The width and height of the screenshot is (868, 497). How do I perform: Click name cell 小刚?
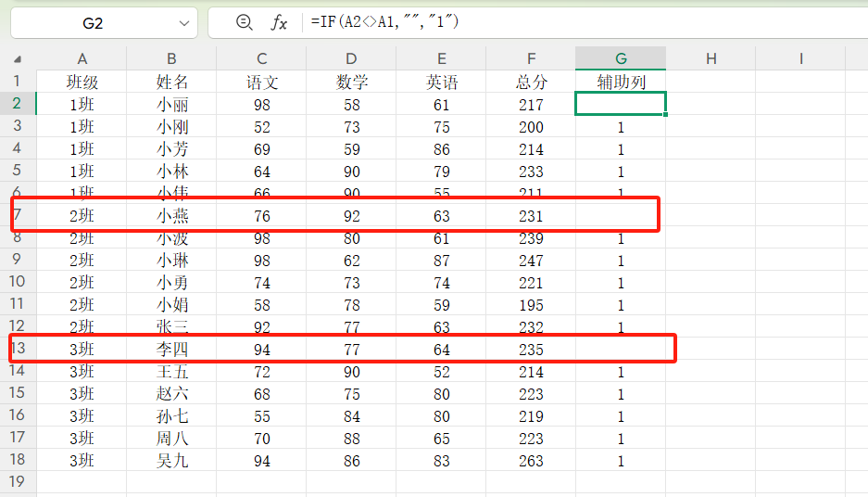[171, 127]
